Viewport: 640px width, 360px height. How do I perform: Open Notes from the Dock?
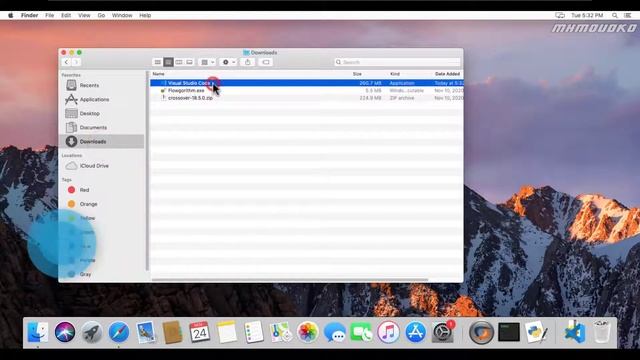click(227, 332)
